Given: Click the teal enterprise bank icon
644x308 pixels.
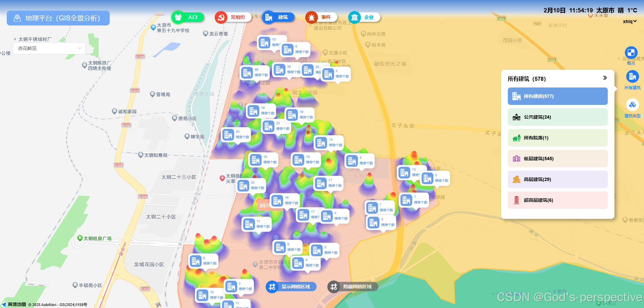Looking at the screenshot, I should pos(355,17).
